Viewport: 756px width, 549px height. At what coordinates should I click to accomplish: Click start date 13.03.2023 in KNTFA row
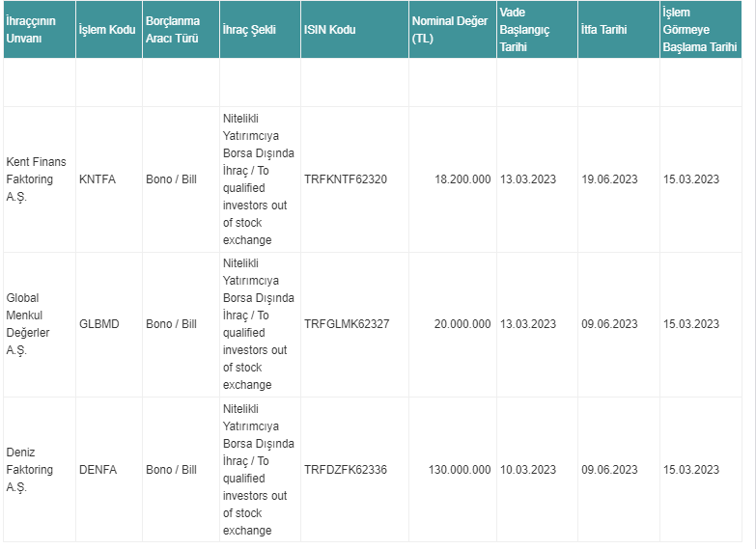pos(528,179)
